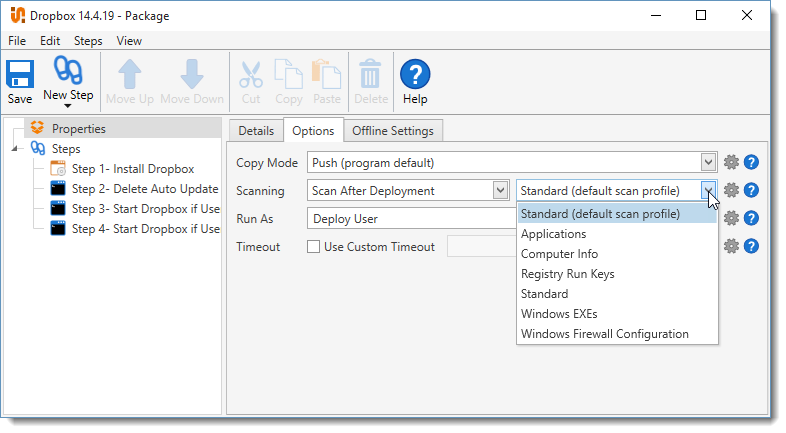Select Properties in the tree
Screen dimensions: 786x433
click(x=78, y=128)
